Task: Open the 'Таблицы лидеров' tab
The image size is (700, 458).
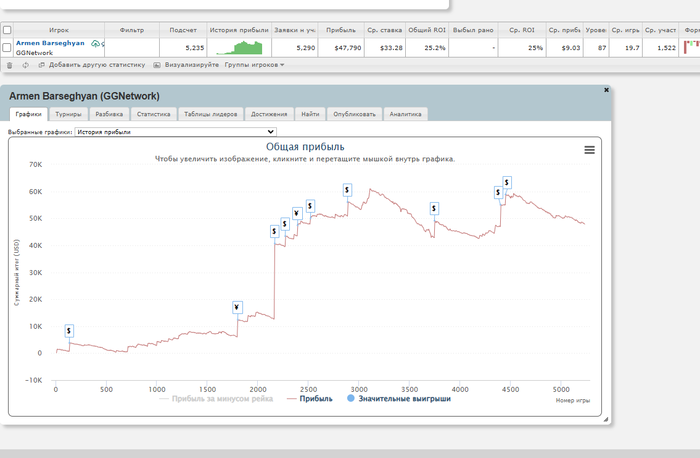Action: point(210,114)
